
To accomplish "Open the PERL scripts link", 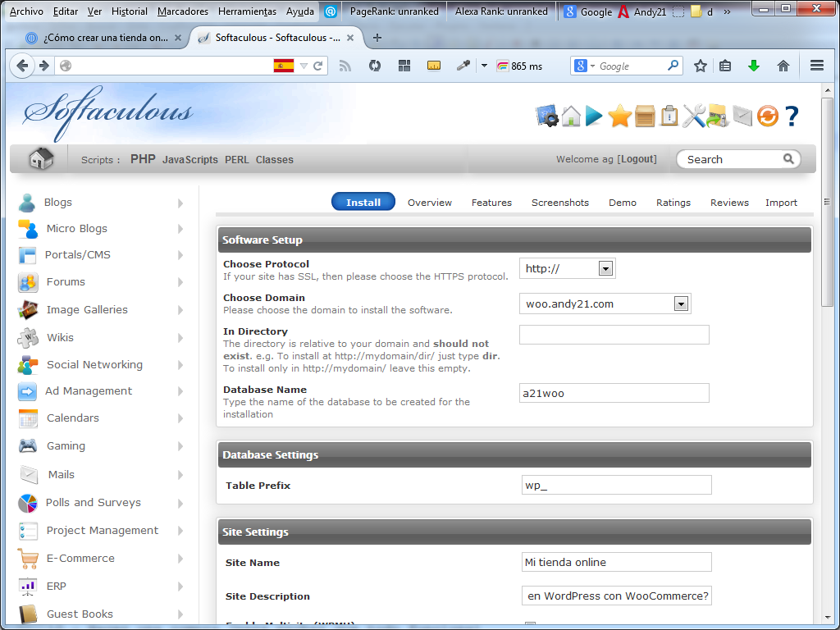I will click(237, 160).
